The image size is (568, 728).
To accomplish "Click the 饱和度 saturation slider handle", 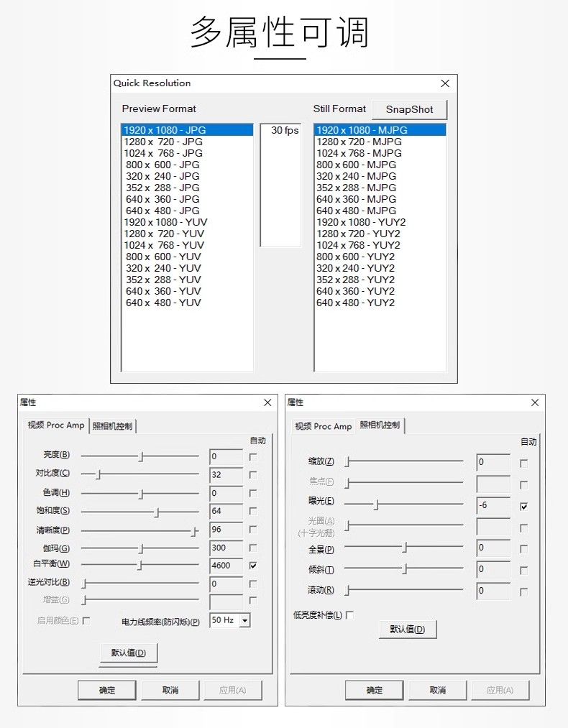I will point(157,512).
